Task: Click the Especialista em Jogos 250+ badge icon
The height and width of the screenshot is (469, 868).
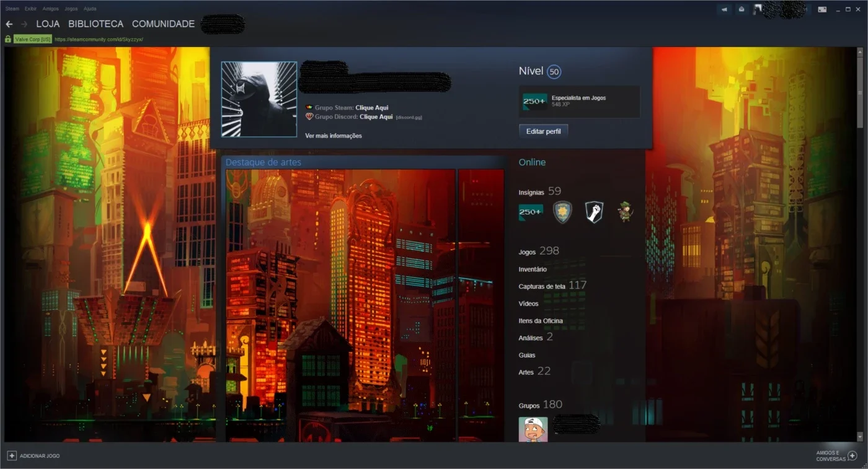Action: click(x=534, y=102)
